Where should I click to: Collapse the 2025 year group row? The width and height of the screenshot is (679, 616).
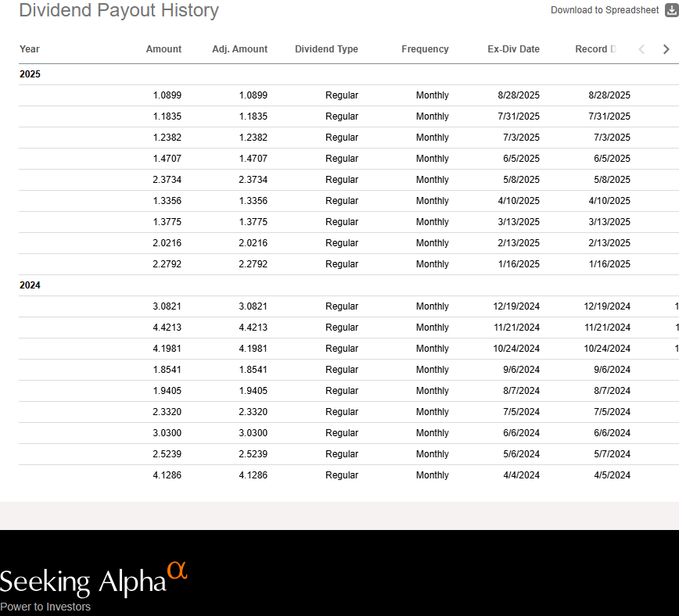[30, 73]
